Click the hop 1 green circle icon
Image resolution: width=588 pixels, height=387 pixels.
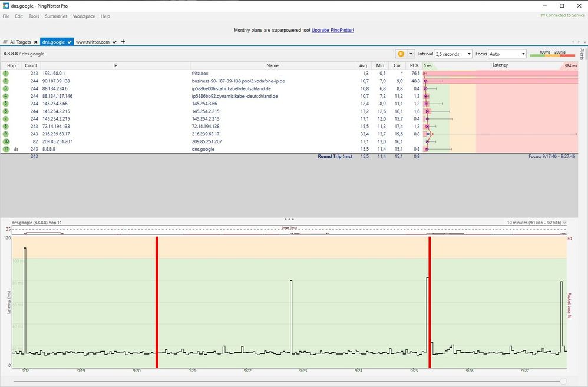point(6,74)
